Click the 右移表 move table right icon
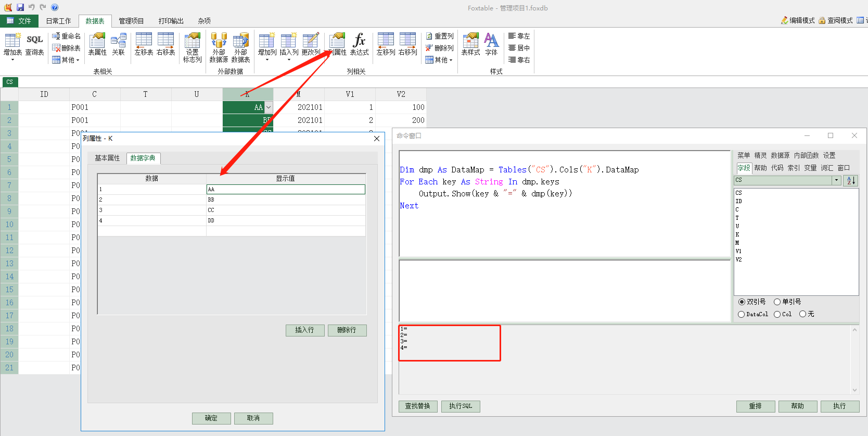This screenshot has height=436, width=868. 165,45
